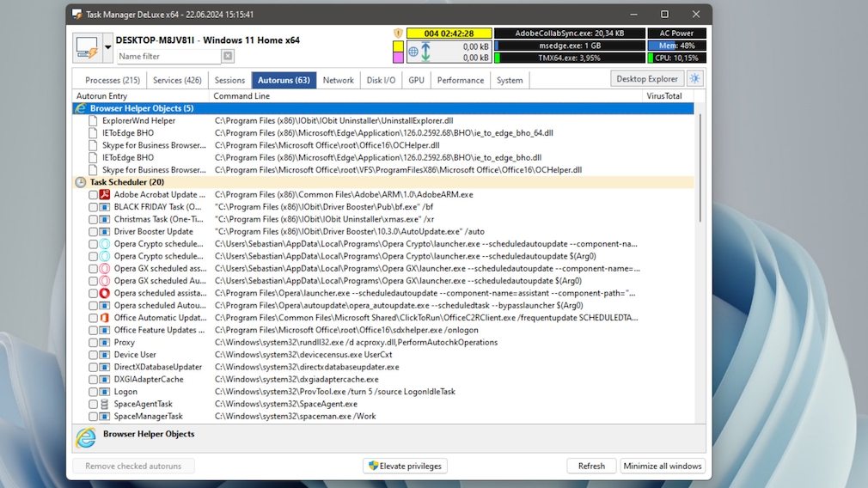The image size is (868, 488).
Task: Switch to the Processes tab
Action: pyautogui.click(x=113, y=81)
